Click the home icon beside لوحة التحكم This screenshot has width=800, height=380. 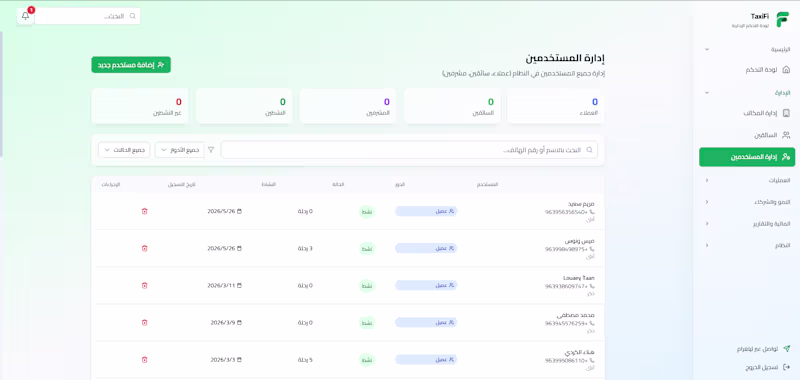coord(786,70)
